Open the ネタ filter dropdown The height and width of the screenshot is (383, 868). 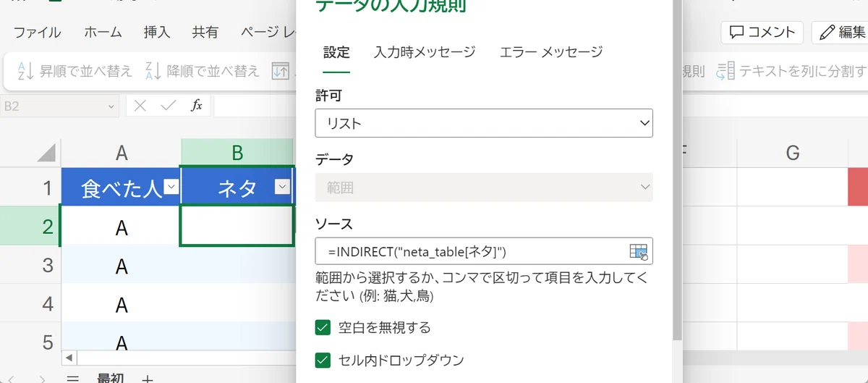(282, 188)
